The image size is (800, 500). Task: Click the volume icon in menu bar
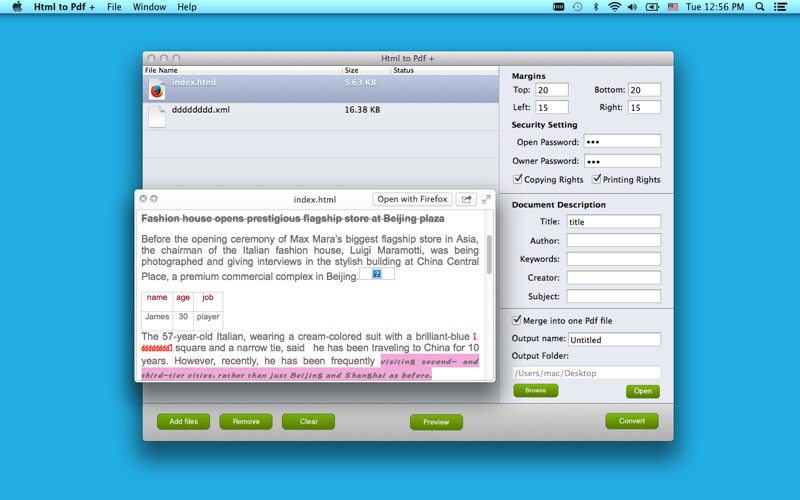(633, 7)
